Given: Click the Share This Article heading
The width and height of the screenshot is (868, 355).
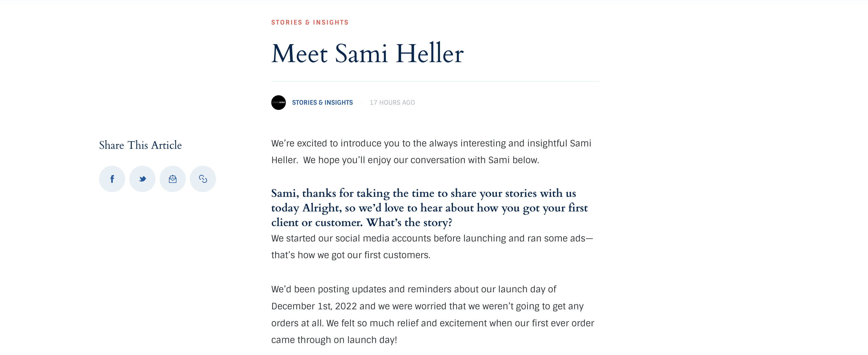Looking at the screenshot, I should (140, 145).
